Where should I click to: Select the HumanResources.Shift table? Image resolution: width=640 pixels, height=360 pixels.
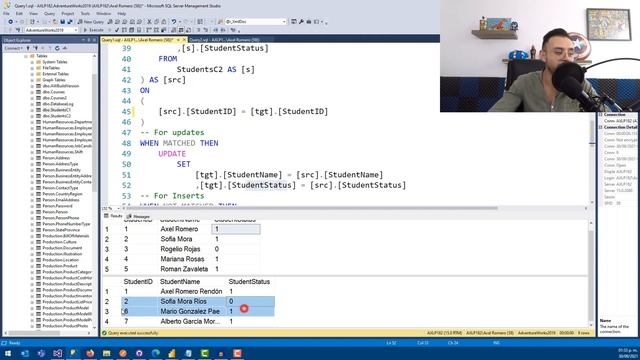62,152
